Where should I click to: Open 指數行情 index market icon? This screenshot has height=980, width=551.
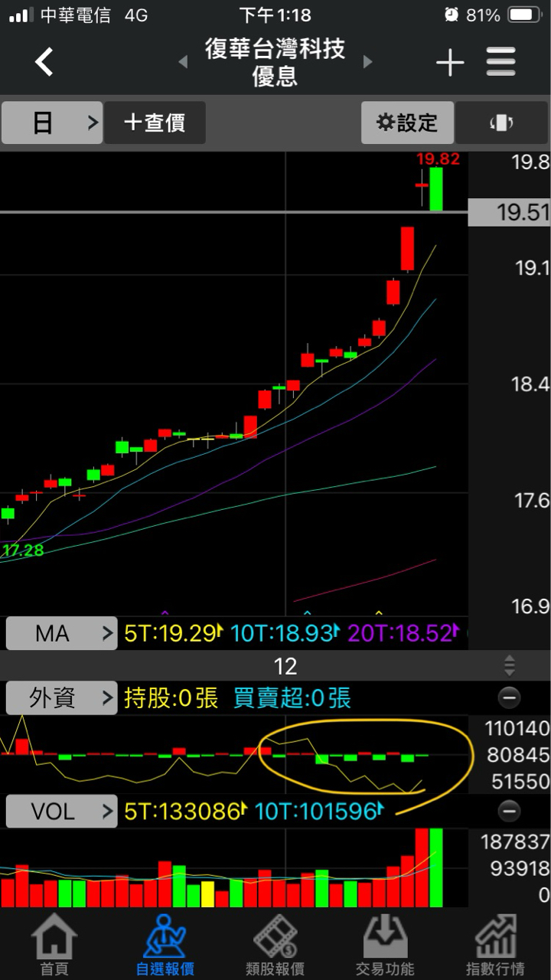click(x=495, y=945)
